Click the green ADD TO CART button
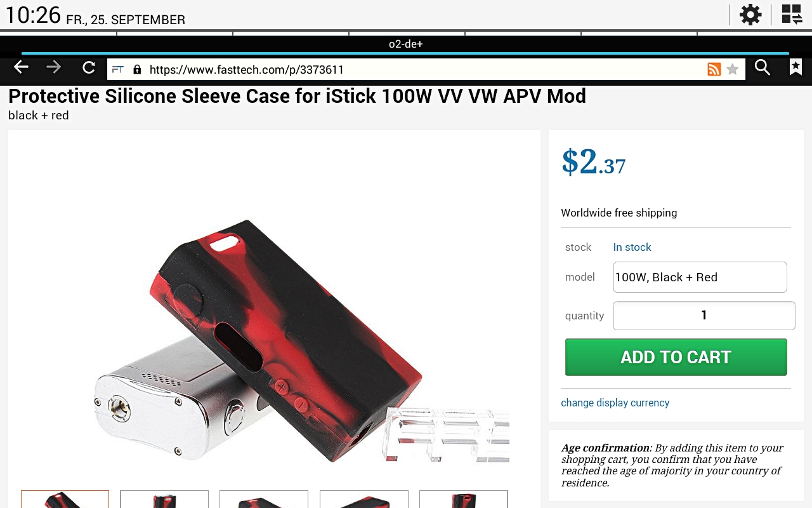 (x=676, y=357)
